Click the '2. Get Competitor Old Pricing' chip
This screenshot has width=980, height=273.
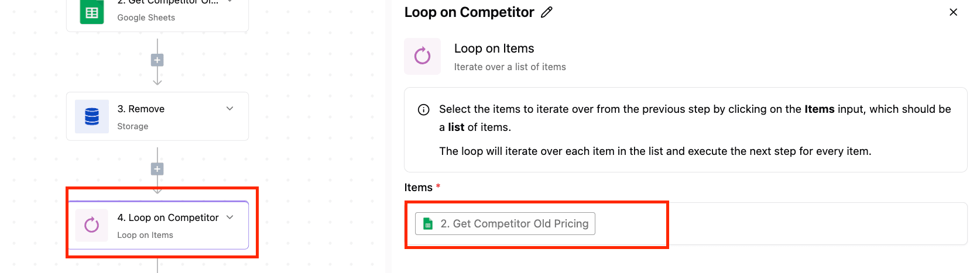tap(505, 223)
